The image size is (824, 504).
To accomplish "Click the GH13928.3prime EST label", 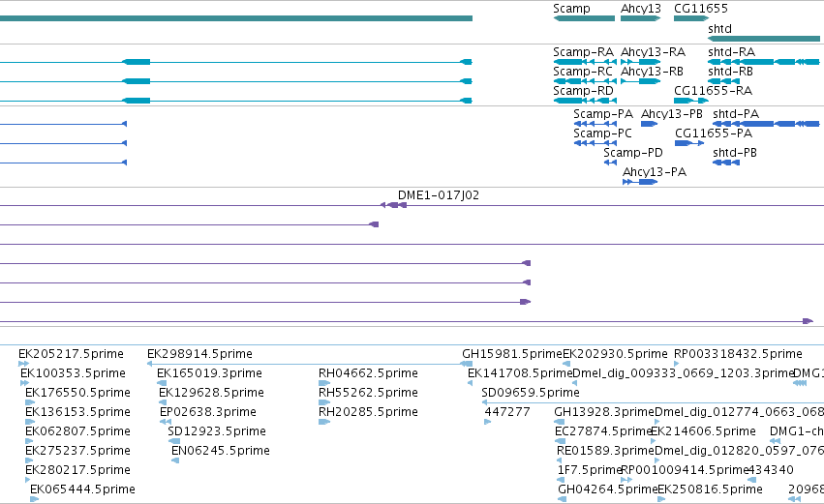I will pyautogui.click(x=604, y=412).
